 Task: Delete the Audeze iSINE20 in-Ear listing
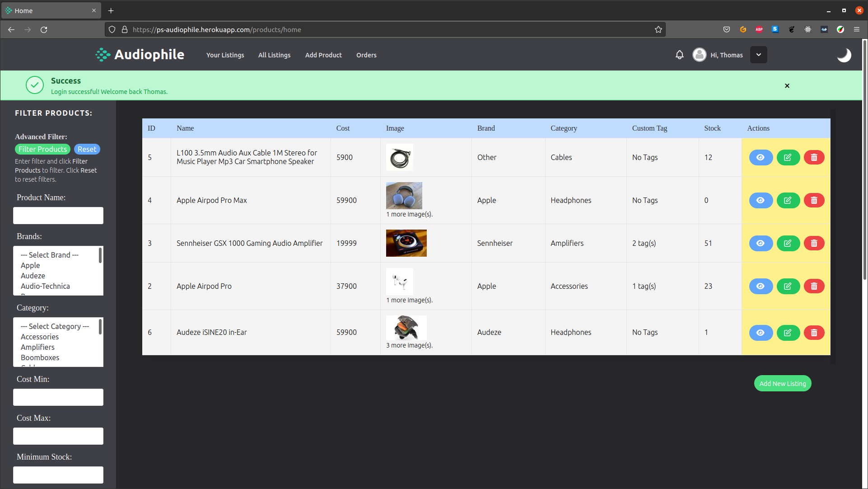point(814,333)
